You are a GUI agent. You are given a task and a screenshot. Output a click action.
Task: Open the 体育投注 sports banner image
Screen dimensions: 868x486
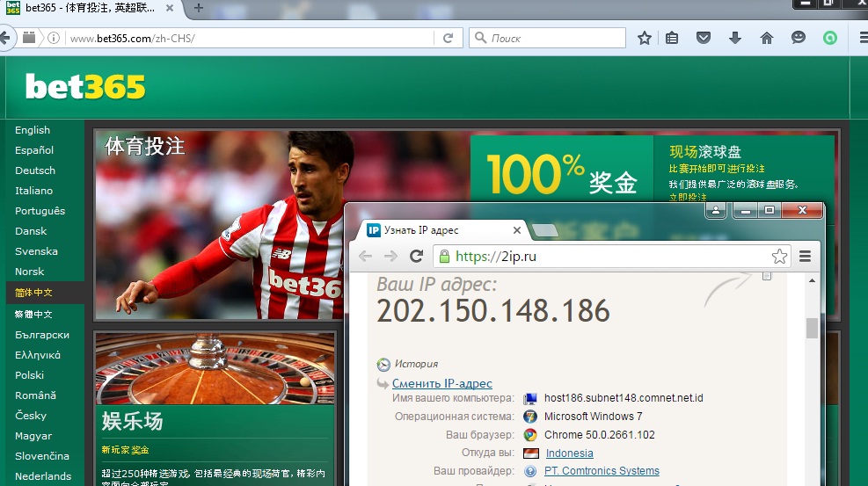point(219,225)
